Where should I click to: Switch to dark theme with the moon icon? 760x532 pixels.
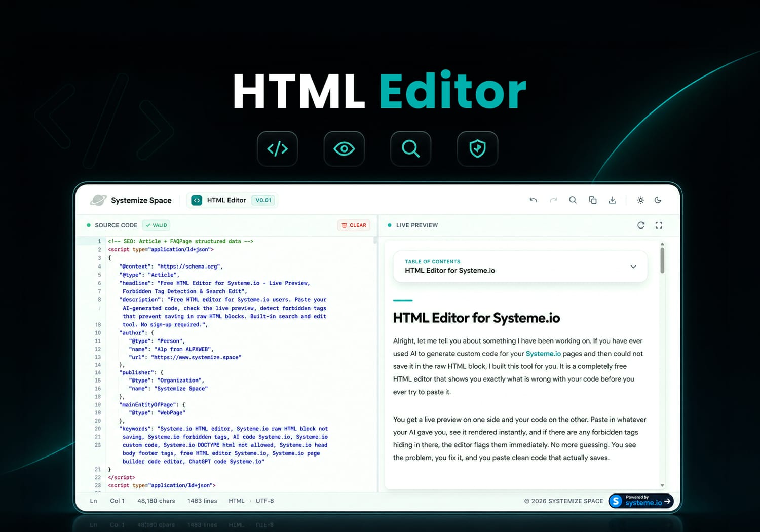pyautogui.click(x=658, y=200)
